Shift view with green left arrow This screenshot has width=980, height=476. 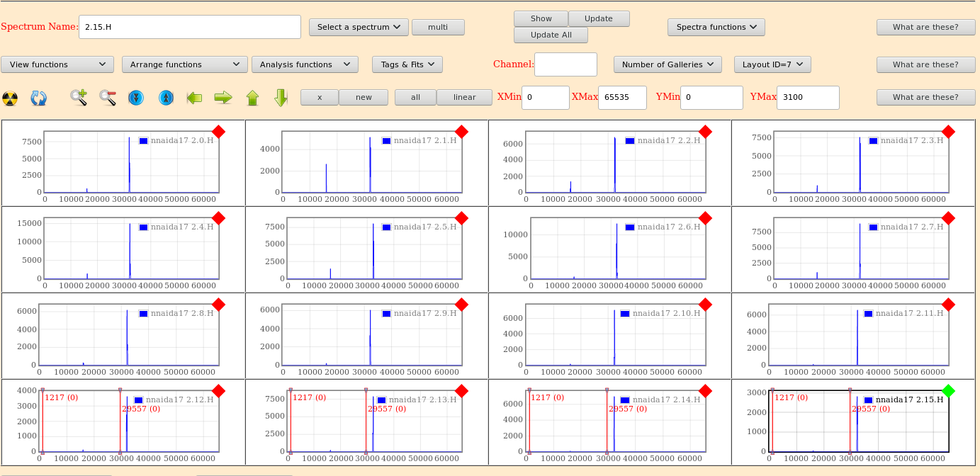tap(194, 98)
